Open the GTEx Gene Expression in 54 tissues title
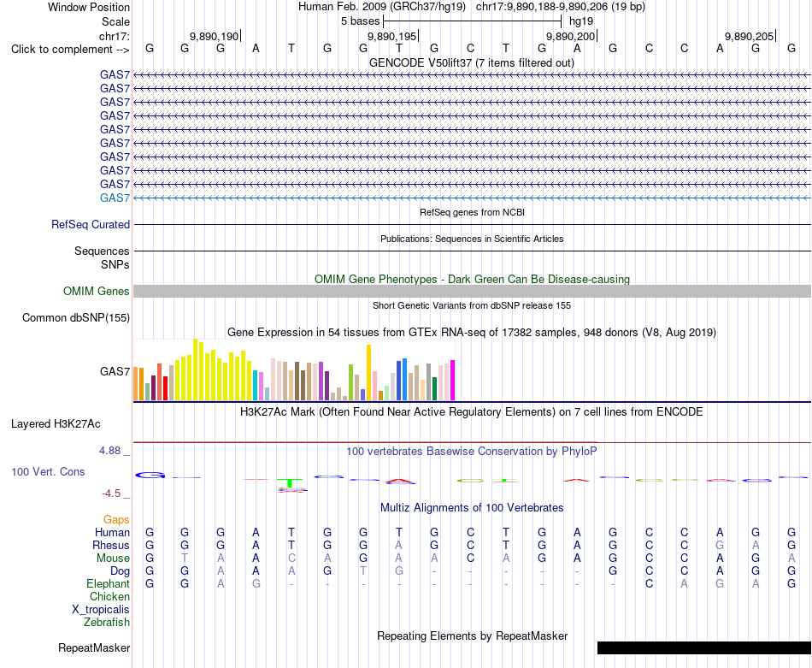812x668 pixels. click(472, 332)
